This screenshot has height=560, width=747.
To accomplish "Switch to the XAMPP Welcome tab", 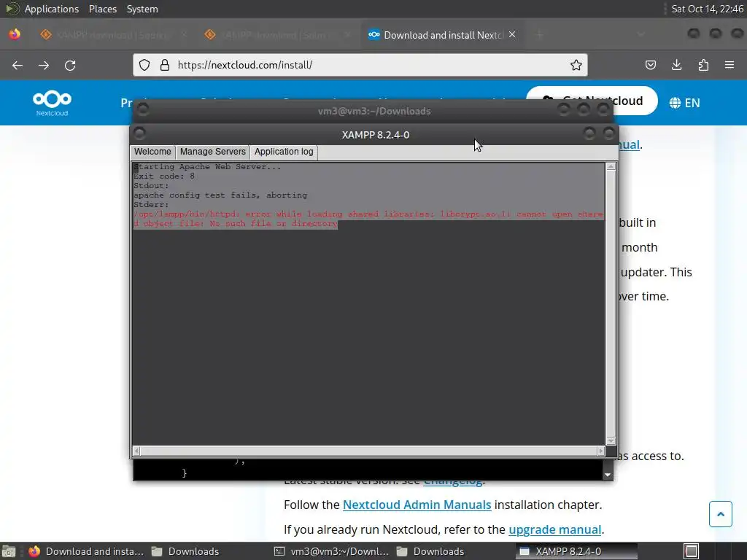I will tap(152, 152).
